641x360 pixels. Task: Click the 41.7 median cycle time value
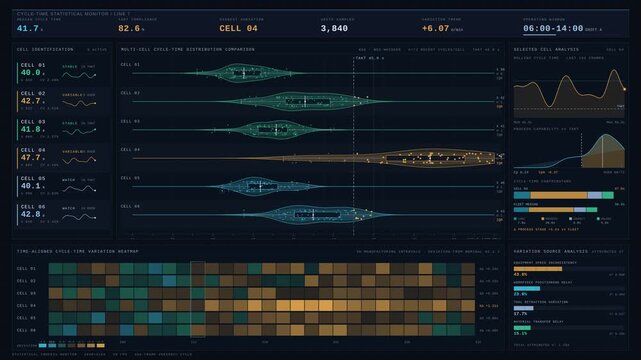[x=28, y=28]
